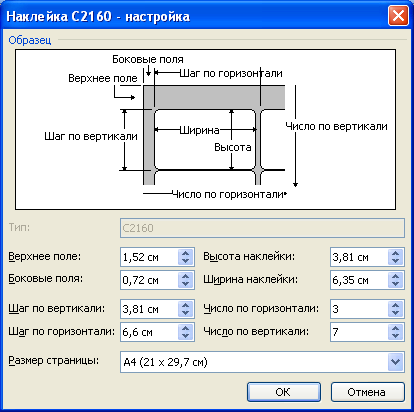The image size is (414, 412).
Task: Decrease Ширина наклейки with down arrow
Action: [395, 284]
